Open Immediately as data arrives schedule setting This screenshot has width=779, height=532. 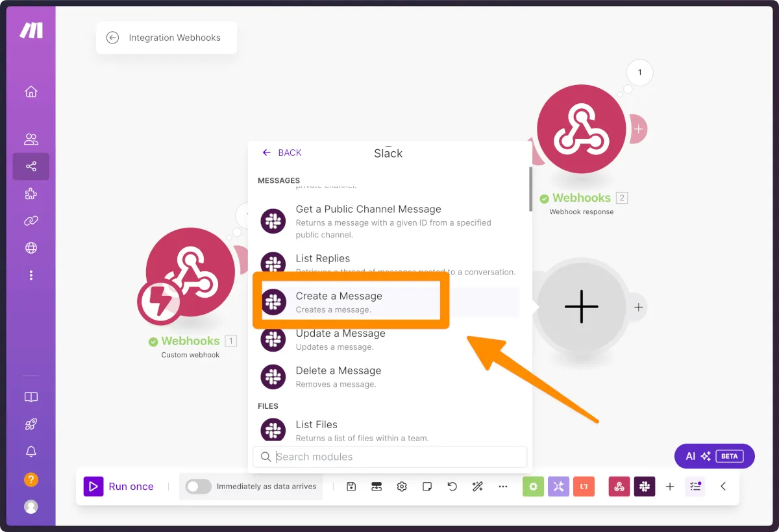tap(266, 487)
